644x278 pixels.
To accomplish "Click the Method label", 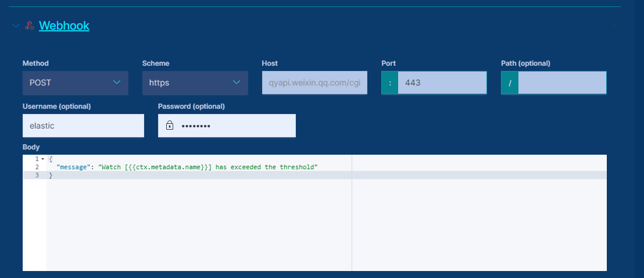I will 35,63.
